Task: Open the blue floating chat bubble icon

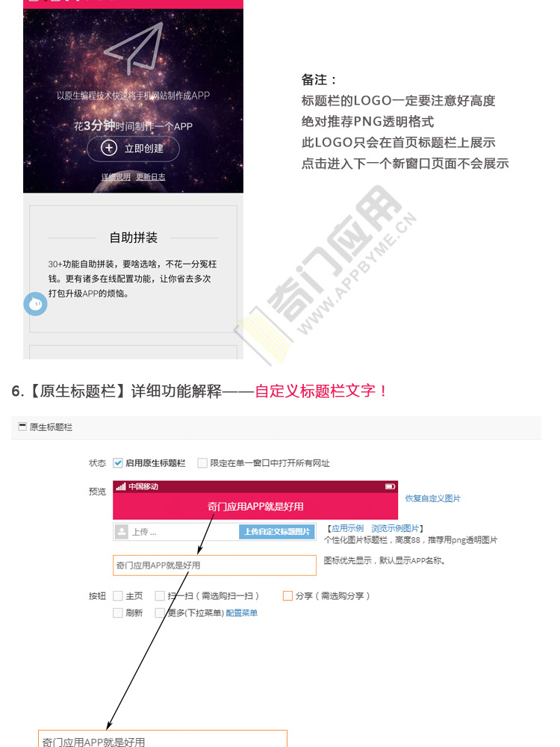Action: coord(35,304)
